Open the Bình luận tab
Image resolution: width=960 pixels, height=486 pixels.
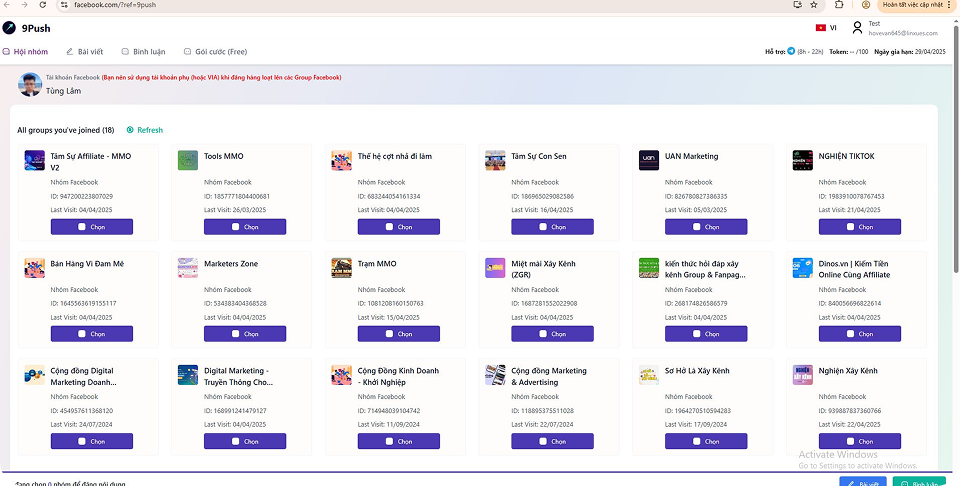click(x=143, y=51)
